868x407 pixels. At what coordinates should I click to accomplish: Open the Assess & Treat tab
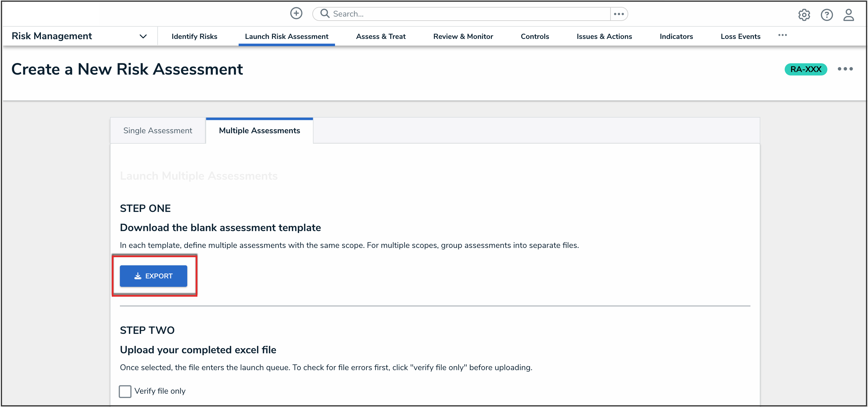380,36
